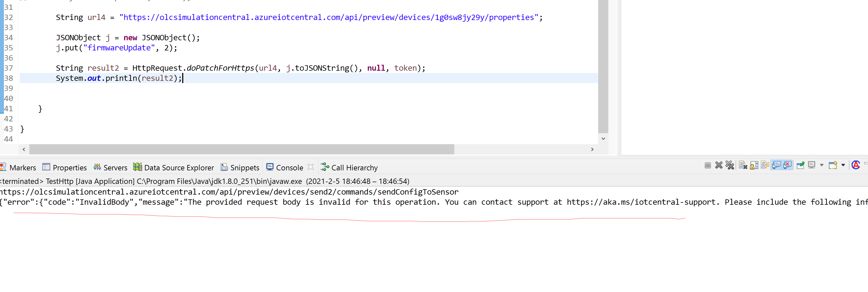Click doPatchForHttps method call on line 37
The width and height of the screenshot is (868, 292).
click(x=220, y=68)
